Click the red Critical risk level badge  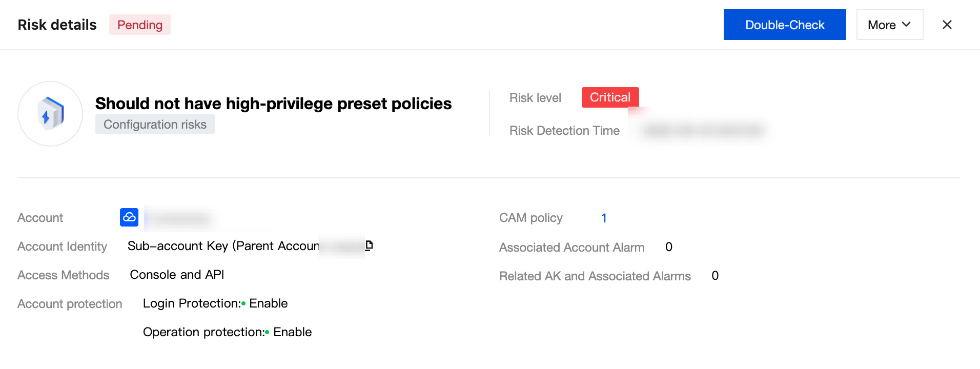tap(609, 97)
